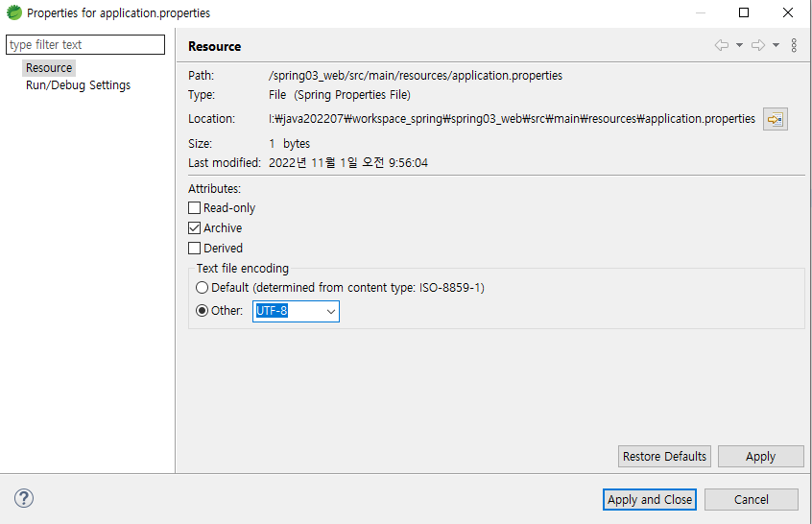Image resolution: width=812 pixels, height=524 pixels.
Task: Close the Properties dialog window
Action: click(x=788, y=12)
